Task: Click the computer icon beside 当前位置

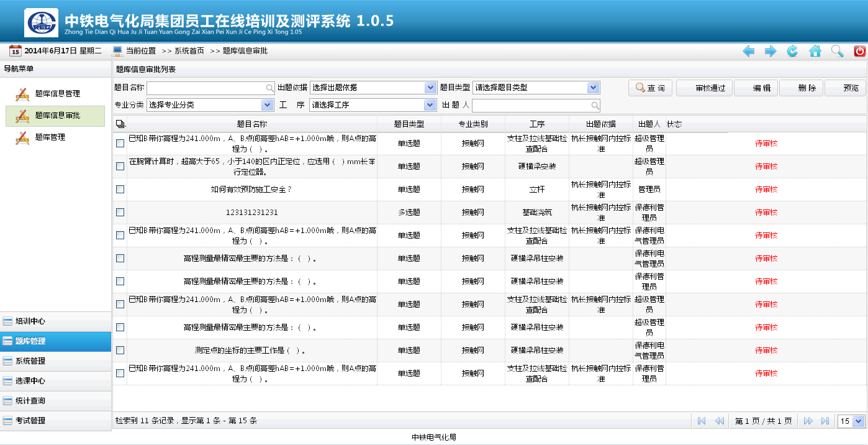Action: click(x=117, y=51)
